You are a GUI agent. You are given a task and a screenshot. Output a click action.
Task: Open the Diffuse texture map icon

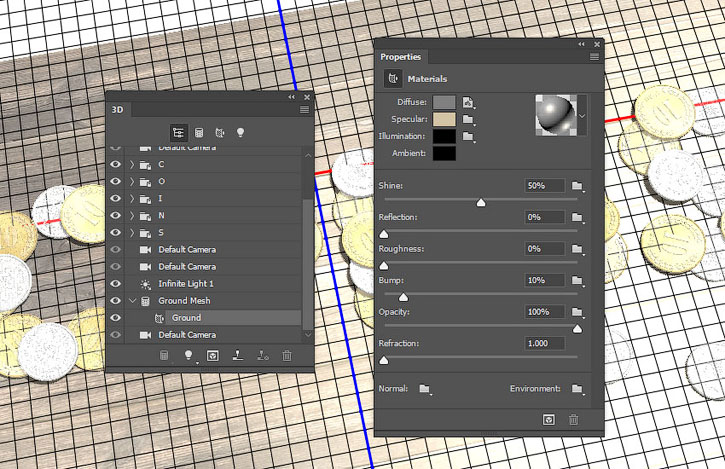[x=467, y=102]
